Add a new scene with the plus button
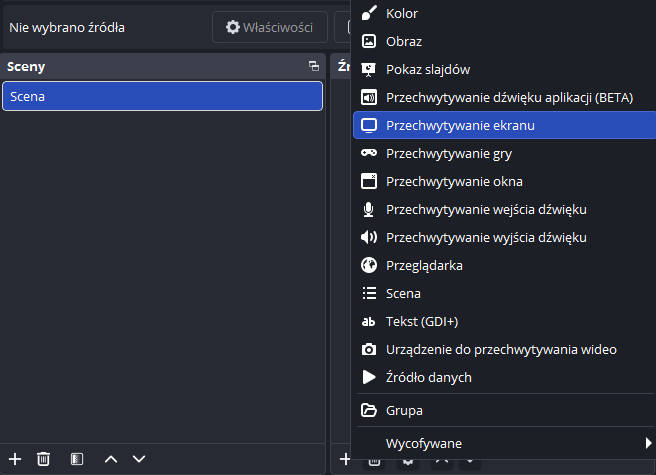 point(15,458)
